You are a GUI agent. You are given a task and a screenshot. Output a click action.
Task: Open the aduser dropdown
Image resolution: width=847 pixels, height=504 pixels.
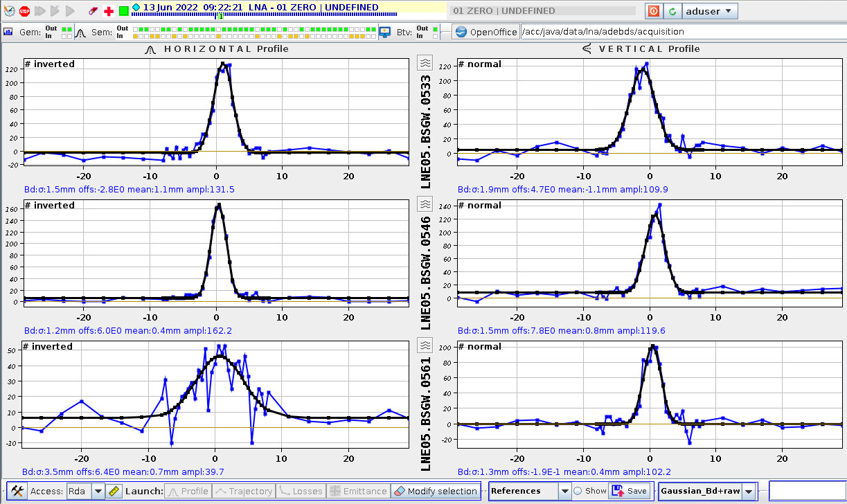[710, 11]
